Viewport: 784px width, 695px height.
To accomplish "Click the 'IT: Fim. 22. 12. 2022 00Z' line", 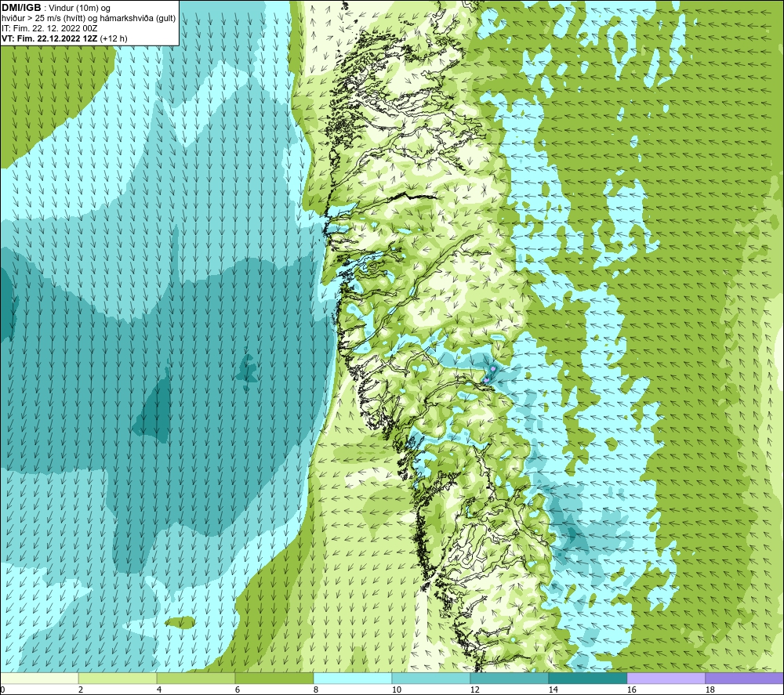I will coord(49,28).
